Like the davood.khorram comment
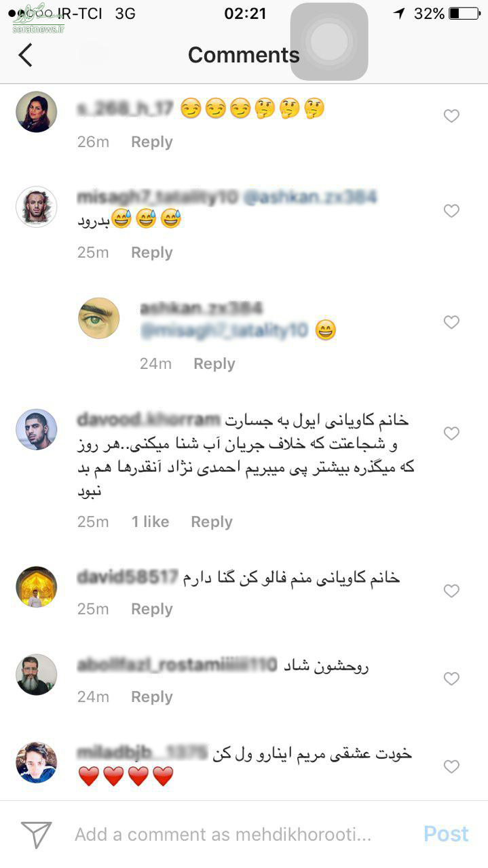Image resolution: width=488 pixels, height=868 pixels. pos(451,433)
